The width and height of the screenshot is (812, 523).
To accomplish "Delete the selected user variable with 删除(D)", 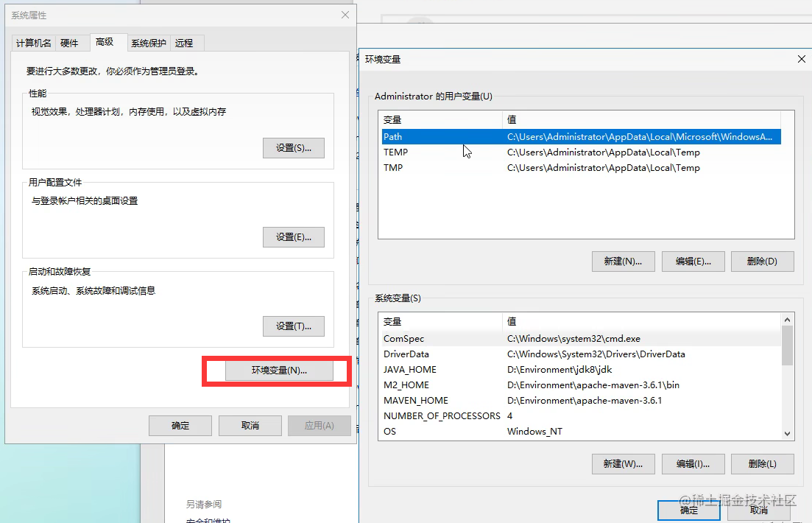I will tap(762, 261).
